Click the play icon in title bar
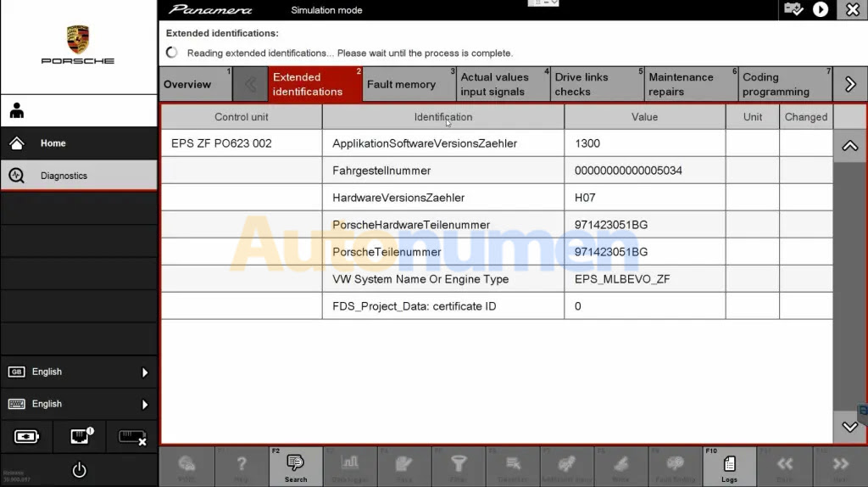Viewport: 868px width, 487px height. point(820,9)
